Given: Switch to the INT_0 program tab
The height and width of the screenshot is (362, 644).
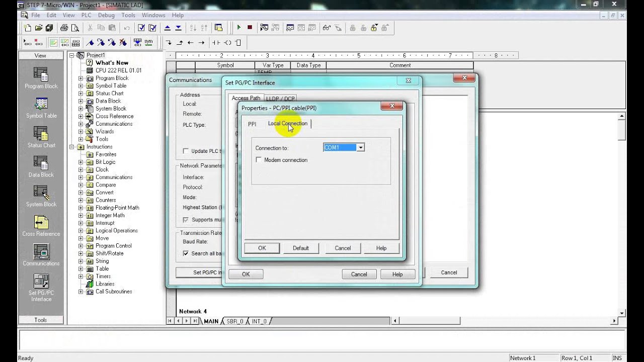Looking at the screenshot, I should point(259,321).
